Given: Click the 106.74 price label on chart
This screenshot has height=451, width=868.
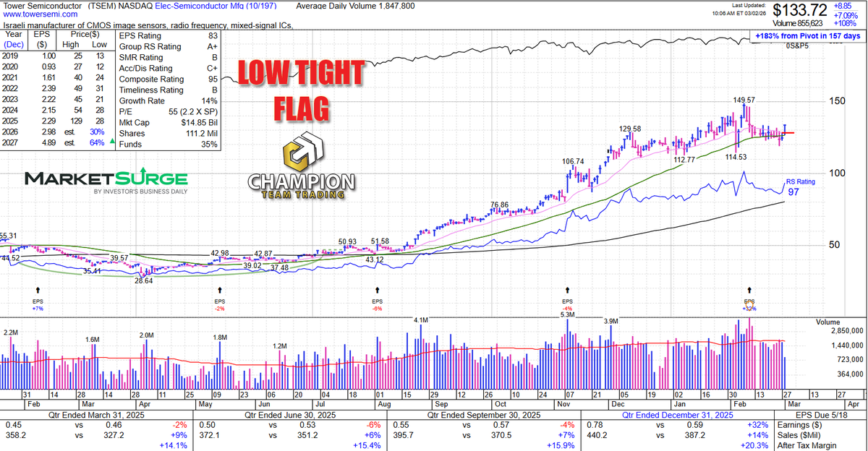Looking at the screenshot, I should coord(572,161).
